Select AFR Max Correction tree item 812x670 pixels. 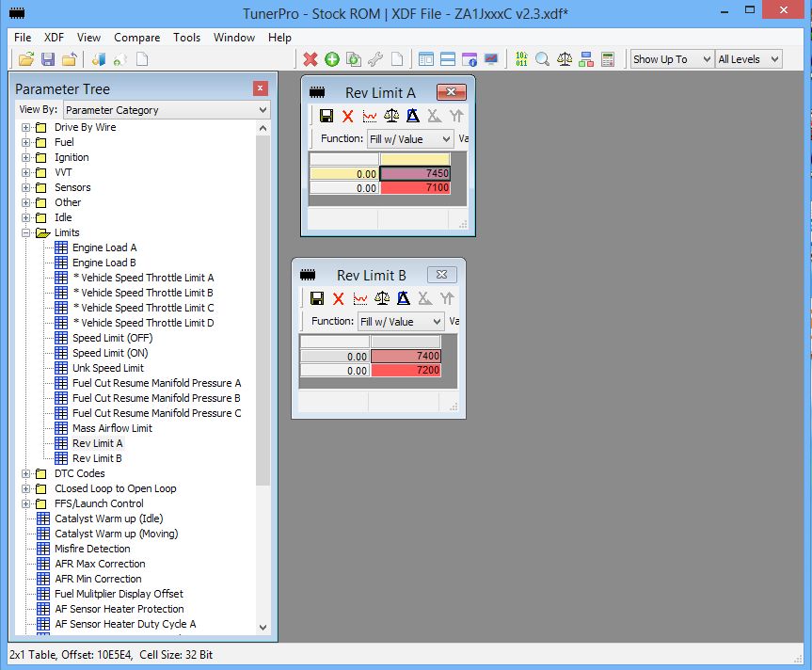tap(100, 564)
